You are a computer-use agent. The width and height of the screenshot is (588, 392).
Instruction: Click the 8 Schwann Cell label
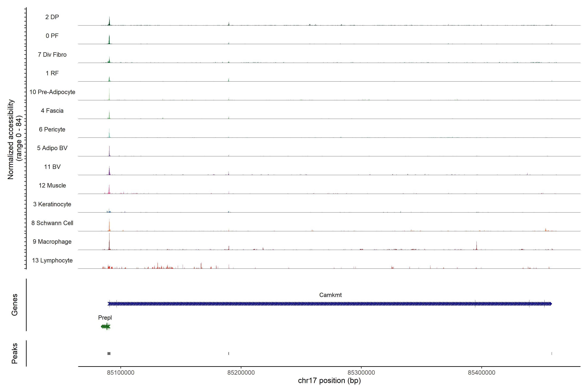tap(52, 223)
